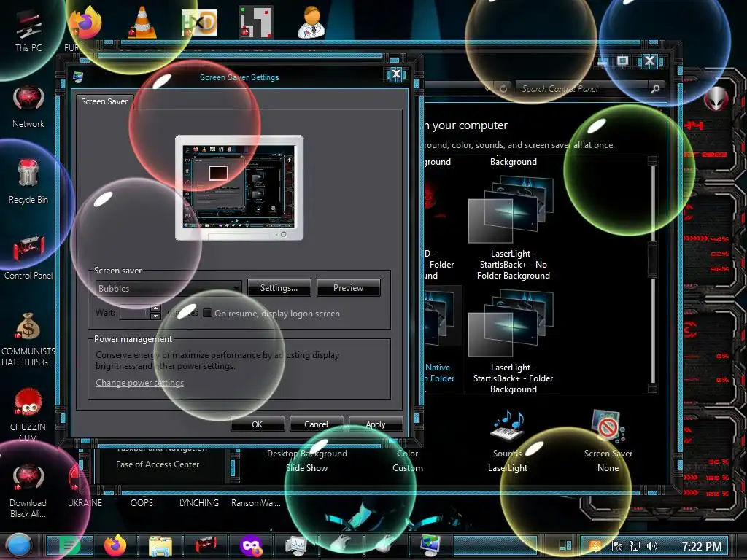Toggle On resume, display logon screen checkbox

208,313
